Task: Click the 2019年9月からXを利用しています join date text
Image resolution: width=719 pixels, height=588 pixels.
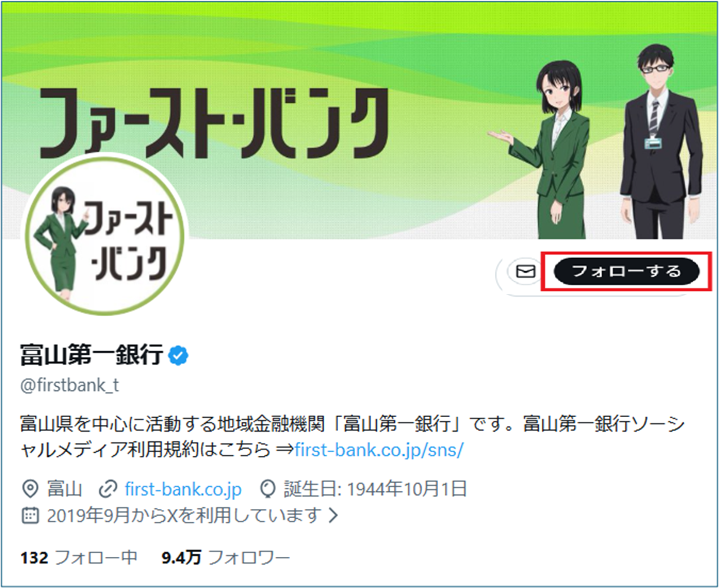Action: pyautogui.click(x=184, y=515)
